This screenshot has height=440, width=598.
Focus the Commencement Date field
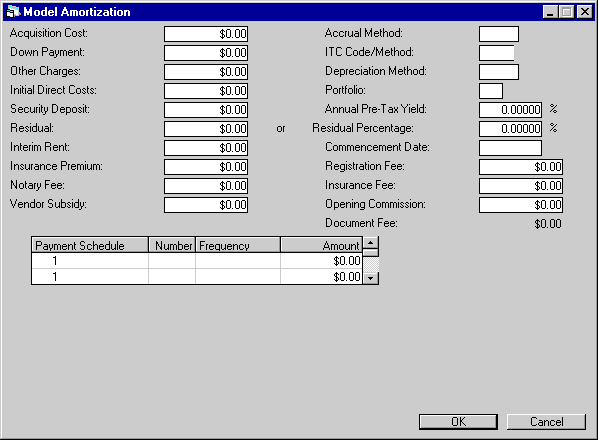pos(510,148)
